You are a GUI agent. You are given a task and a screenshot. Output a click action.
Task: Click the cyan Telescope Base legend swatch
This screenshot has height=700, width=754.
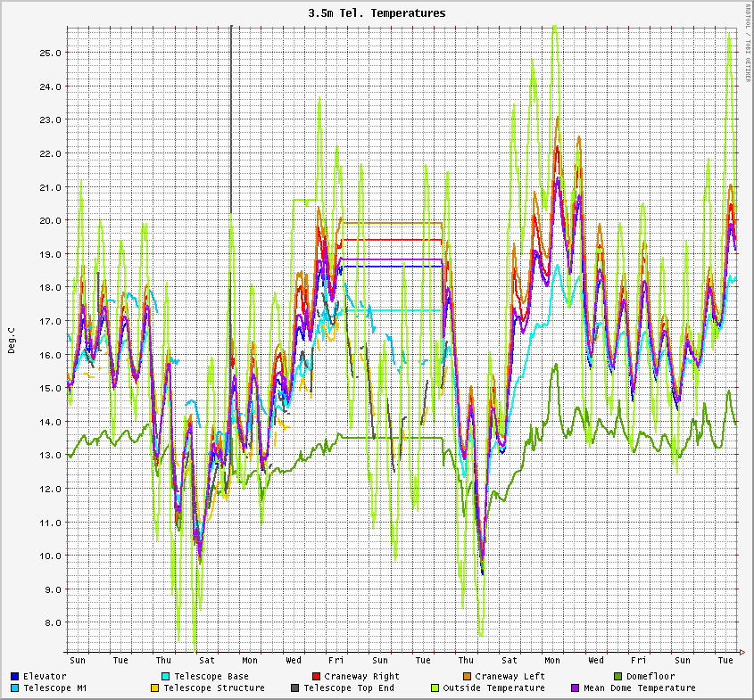click(x=165, y=677)
